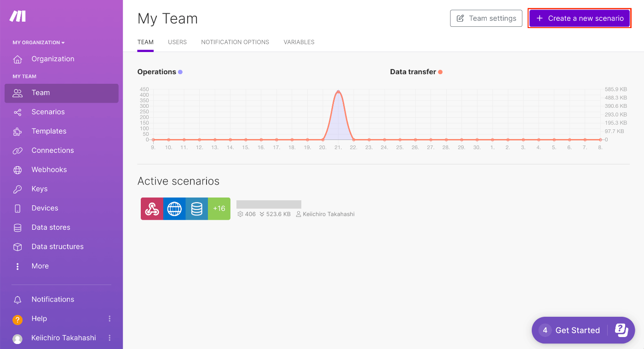Click red webhook module icon in scenario

coord(152,209)
